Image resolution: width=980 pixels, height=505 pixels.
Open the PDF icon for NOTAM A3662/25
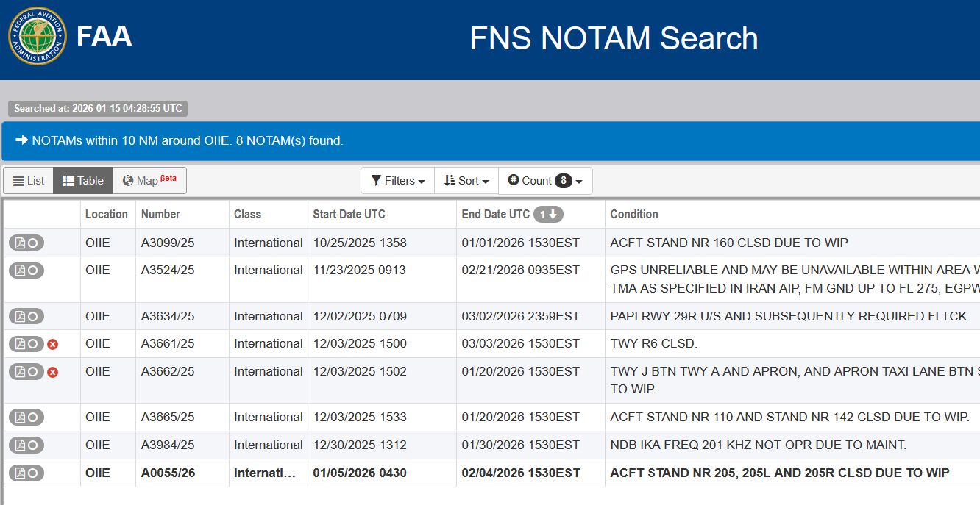(x=20, y=372)
